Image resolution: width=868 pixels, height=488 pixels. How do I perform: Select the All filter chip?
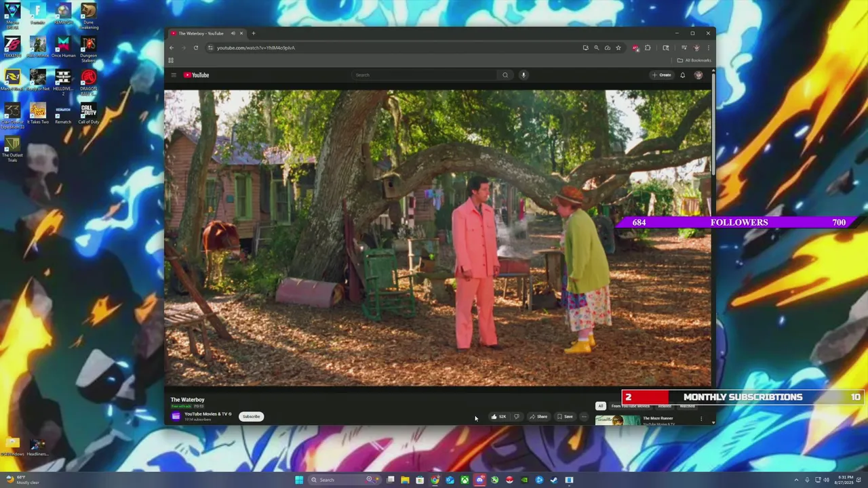[600, 406]
